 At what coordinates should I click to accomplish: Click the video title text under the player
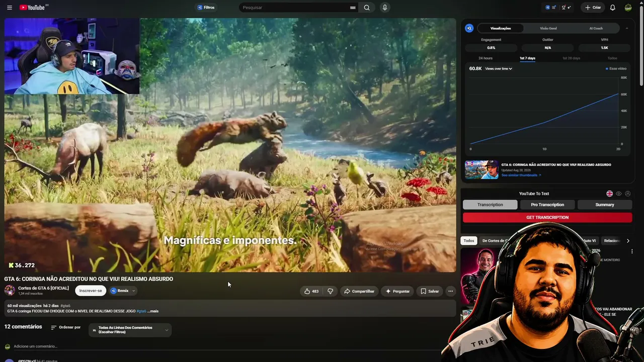(x=89, y=279)
